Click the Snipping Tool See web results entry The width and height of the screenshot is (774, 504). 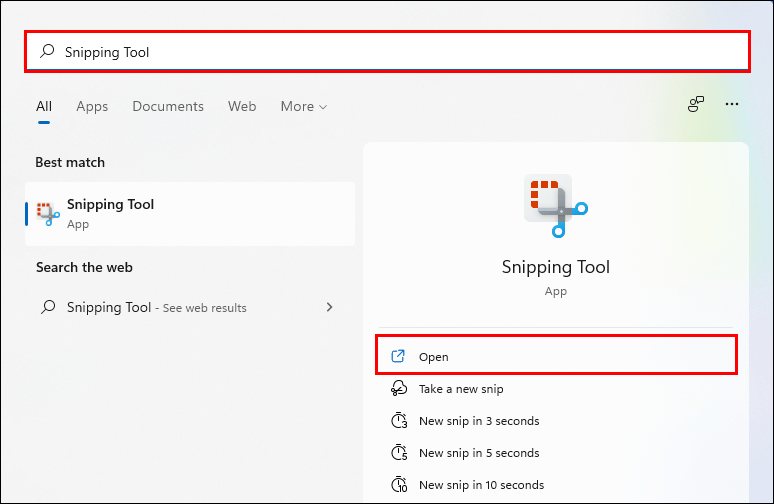(190, 307)
